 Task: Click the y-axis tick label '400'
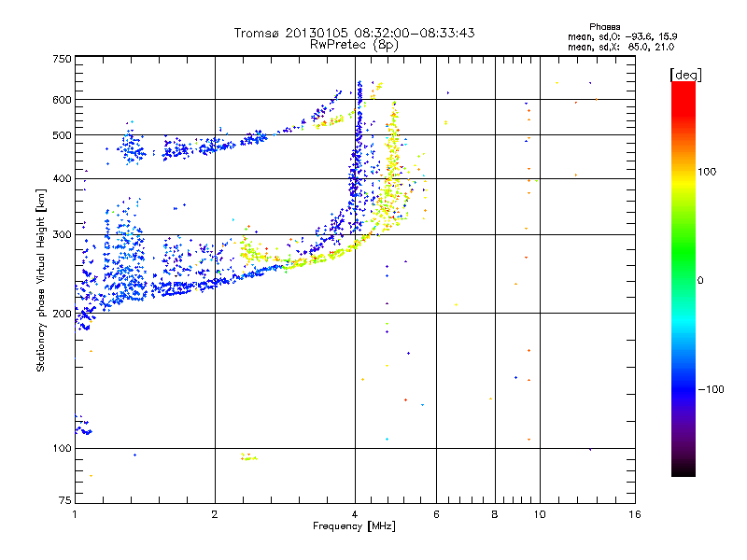point(62,178)
